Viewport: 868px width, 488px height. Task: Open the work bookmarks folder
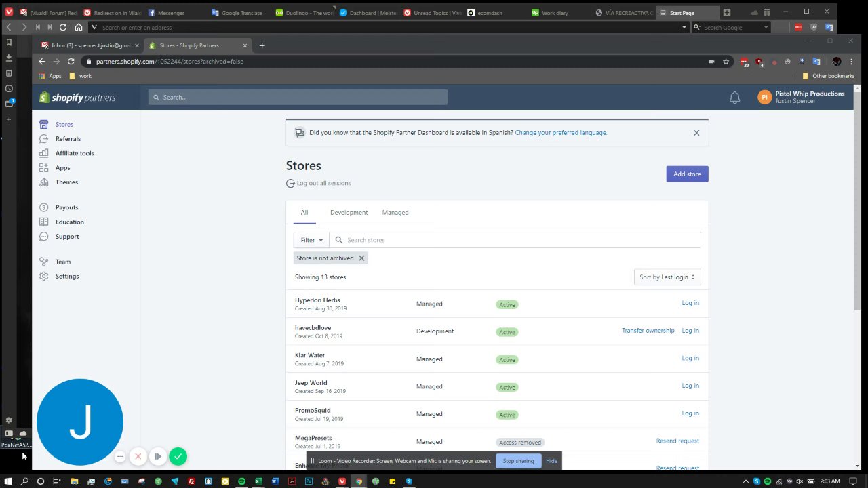pyautogui.click(x=81, y=76)
